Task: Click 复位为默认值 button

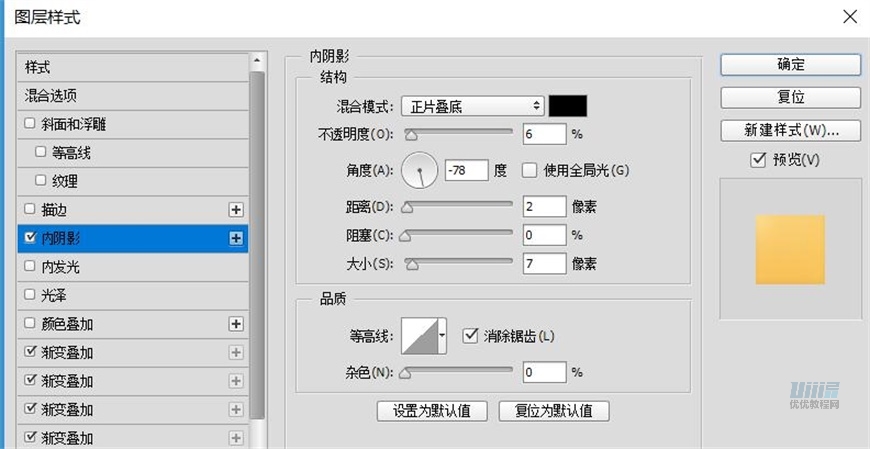Action: click(554, 411)
